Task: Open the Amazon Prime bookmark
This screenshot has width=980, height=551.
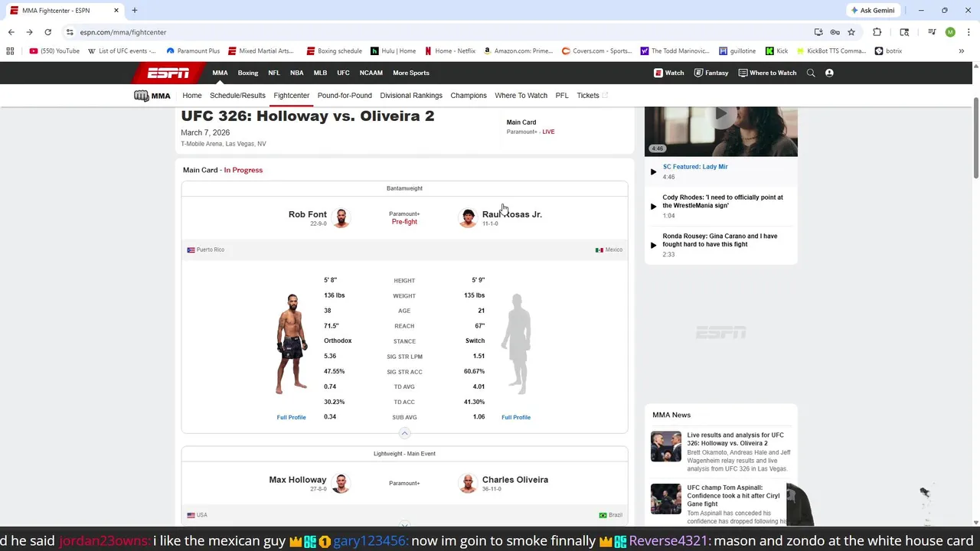Action: click(x=518, y=51)
